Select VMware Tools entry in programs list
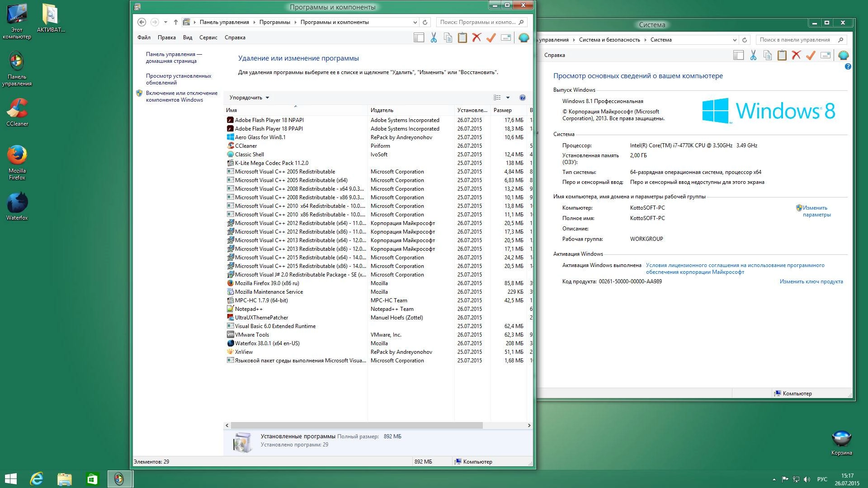The height and width of the screenshot is (488, 868). [377, 335]
